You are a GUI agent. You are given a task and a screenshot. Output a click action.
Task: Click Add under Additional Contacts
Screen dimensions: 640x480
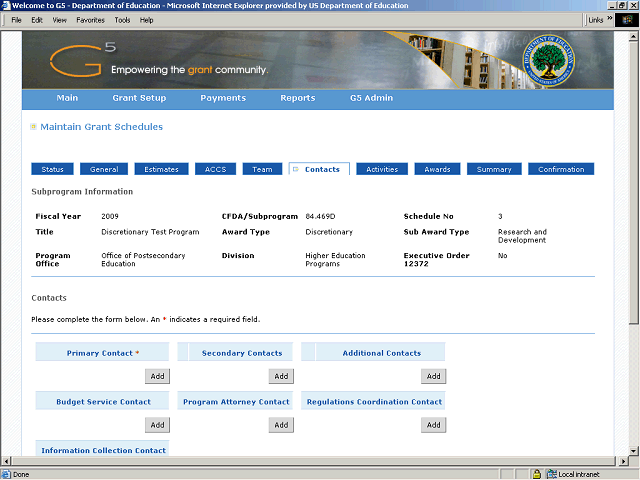[x=433, y=376]
